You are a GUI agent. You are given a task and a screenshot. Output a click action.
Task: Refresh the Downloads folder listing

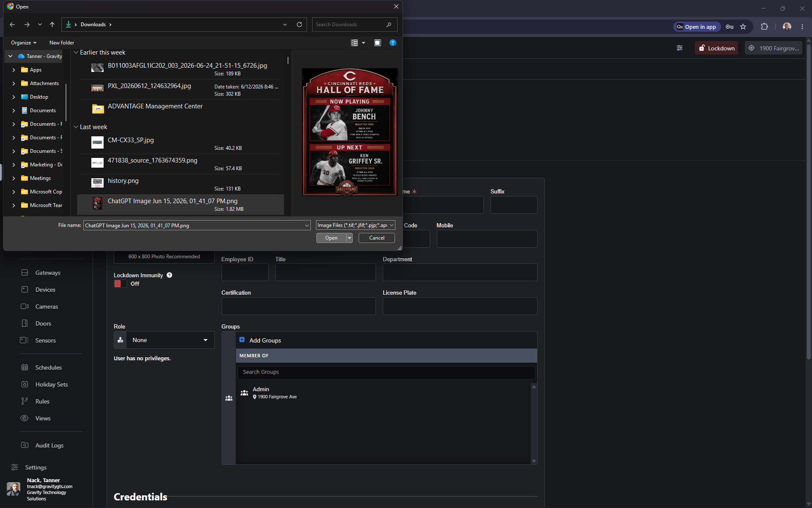click(x=299, y=25)
